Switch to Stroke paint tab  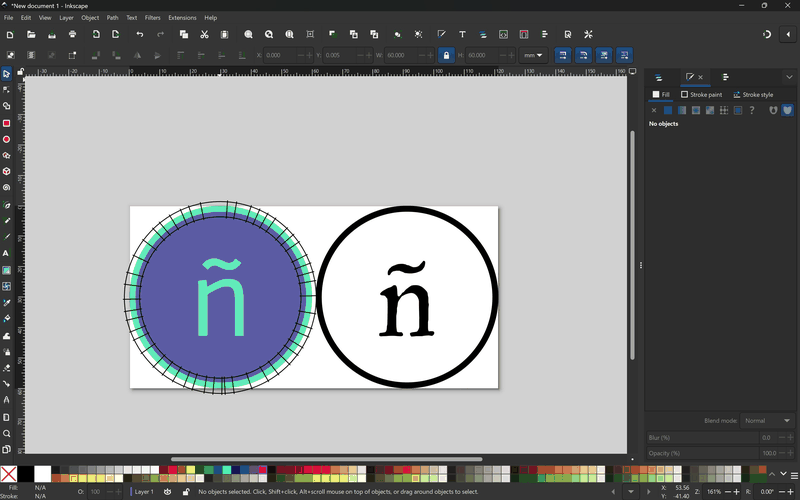(x=702, y=94)
